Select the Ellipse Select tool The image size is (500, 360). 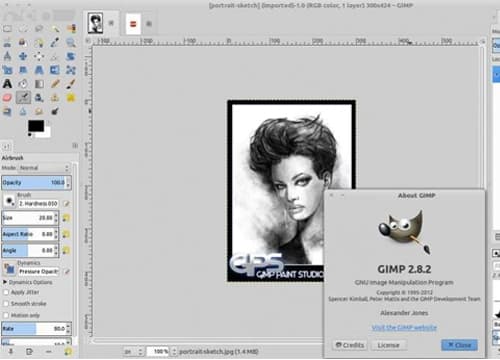coord(23,29)
